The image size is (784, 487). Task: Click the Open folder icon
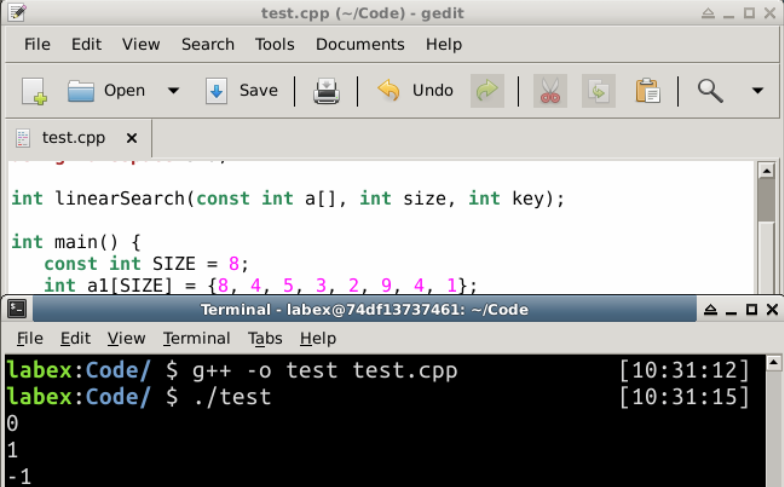[81, 91]
